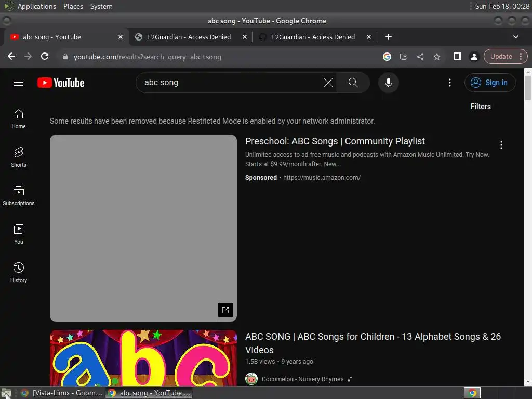Click the colorful abc video thumbnail
Viewport: 532px width, 399px height.
click(x=143, y=358)
